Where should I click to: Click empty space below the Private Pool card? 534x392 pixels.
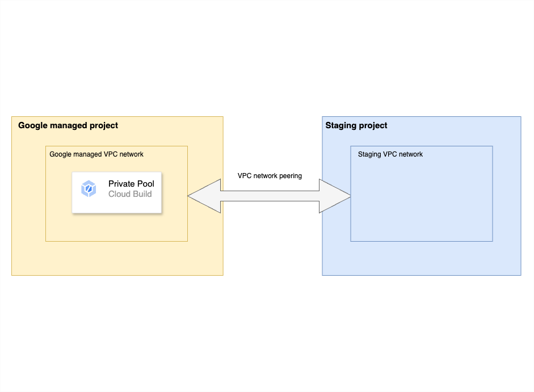coord(116,227)
